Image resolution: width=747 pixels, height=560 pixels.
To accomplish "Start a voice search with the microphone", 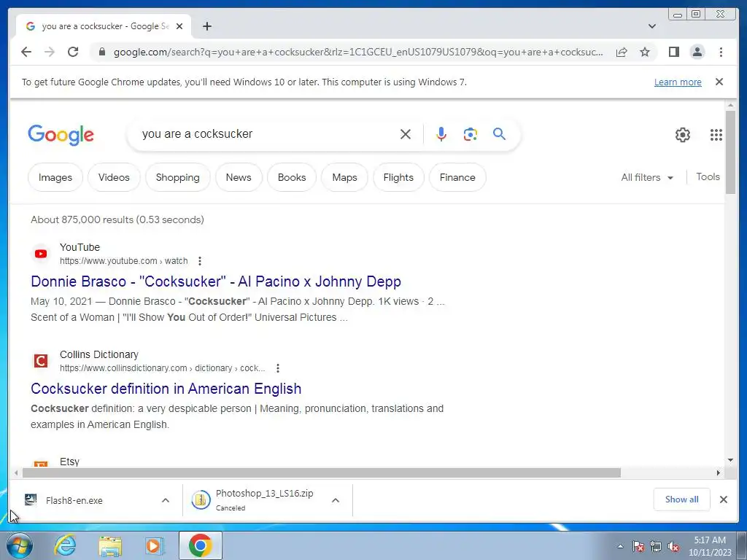I will tap(441, 134).
